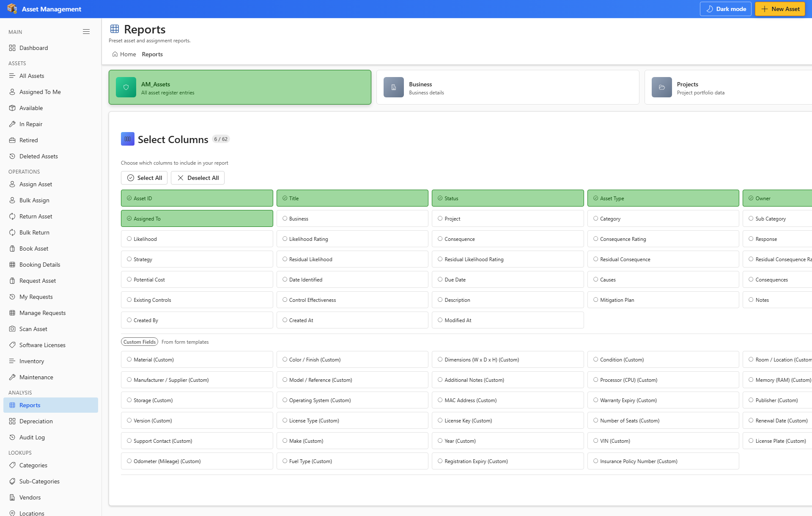The height and width of the screenshot is (516, 812).
Task: Click the Projects folder icon
Action: pyautogui.click(x=662, y=87)
